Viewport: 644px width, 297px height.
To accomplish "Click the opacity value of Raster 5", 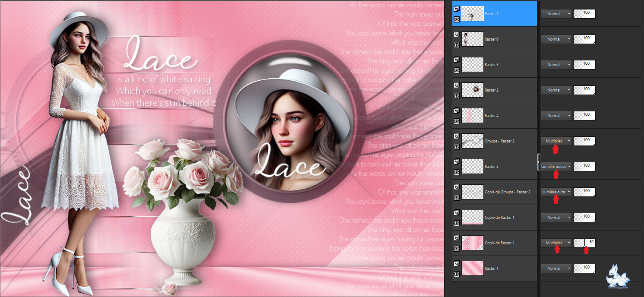I will 584,65.
